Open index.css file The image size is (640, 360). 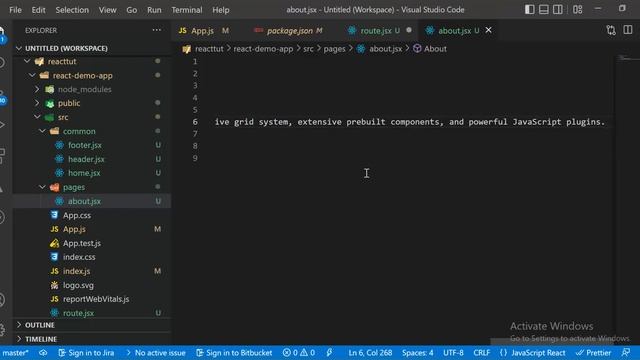coord(79,257)
